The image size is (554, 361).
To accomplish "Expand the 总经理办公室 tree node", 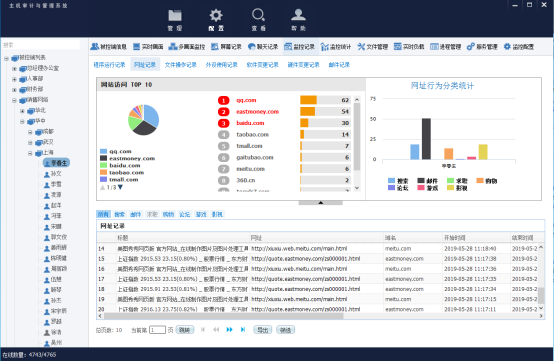I will pyautogui.click(x=14, y=69).
